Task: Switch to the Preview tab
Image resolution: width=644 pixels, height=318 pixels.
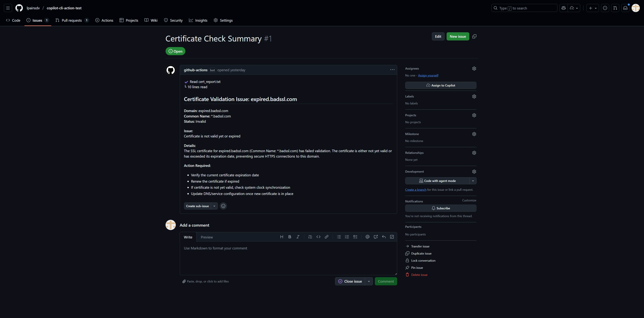Action: [207, 237]
